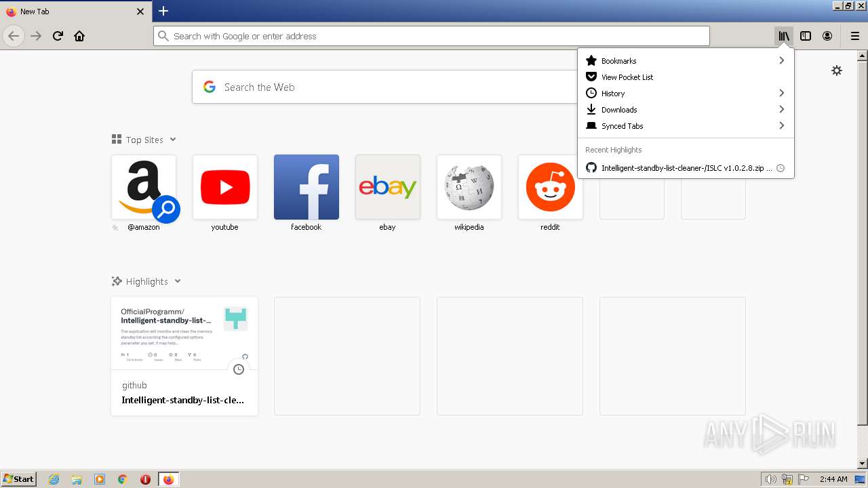Go back with the back arrow

tap(14, 36)
